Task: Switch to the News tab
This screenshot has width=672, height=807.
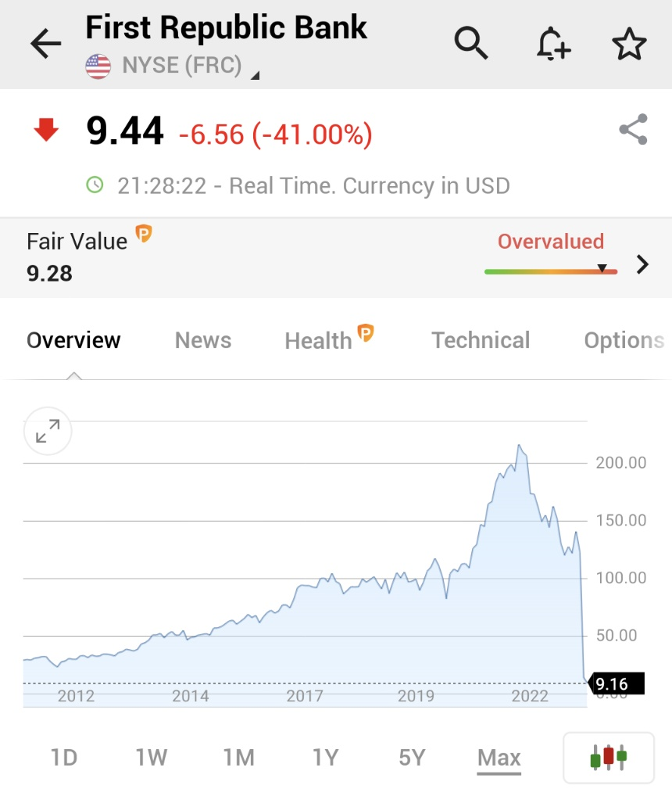Action: coord(203,340)
